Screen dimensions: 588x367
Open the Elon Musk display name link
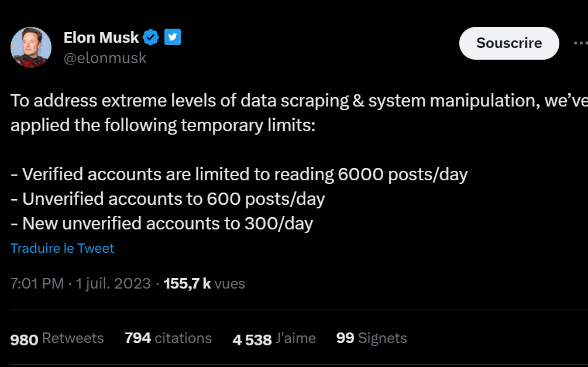tap(101, 37)
